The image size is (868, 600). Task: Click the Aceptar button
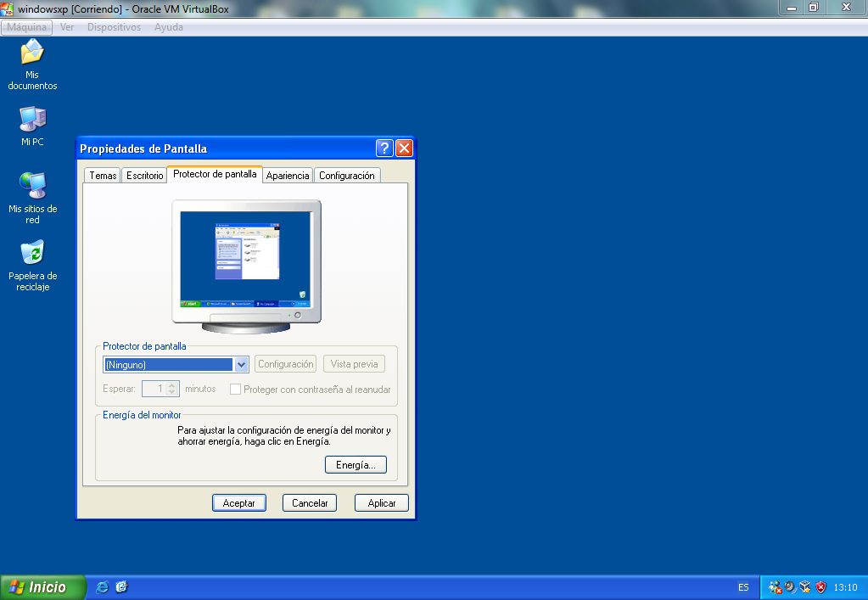(239, 503)
